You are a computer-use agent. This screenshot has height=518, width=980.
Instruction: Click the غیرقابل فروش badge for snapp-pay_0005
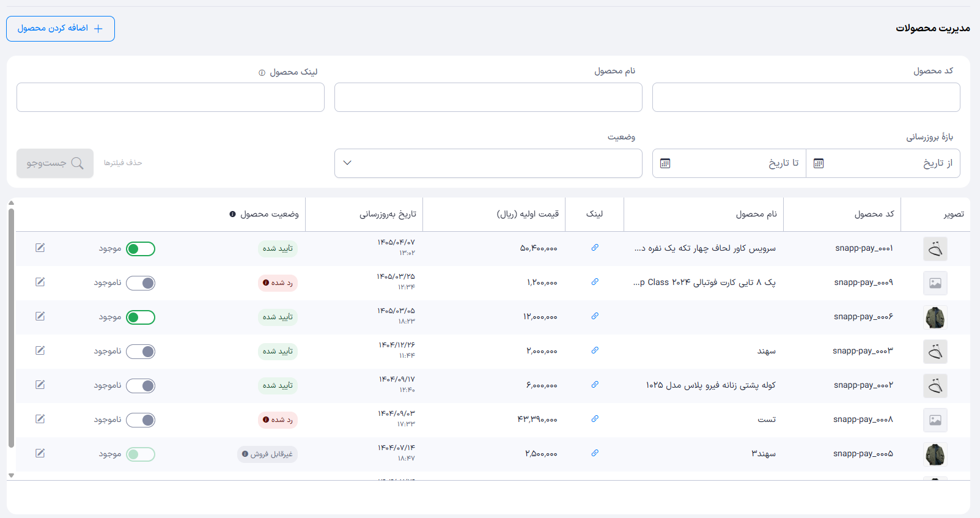[267, 454]
